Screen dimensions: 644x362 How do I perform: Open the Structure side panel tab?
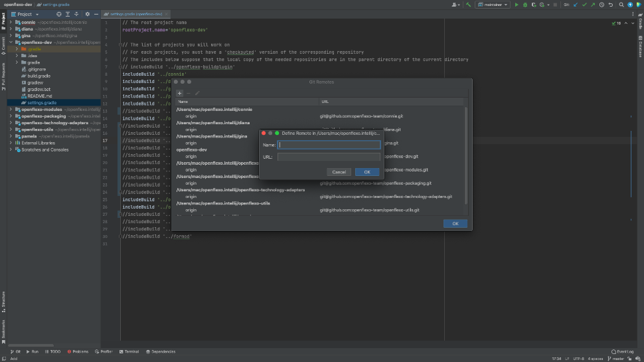tap(3, 302)
